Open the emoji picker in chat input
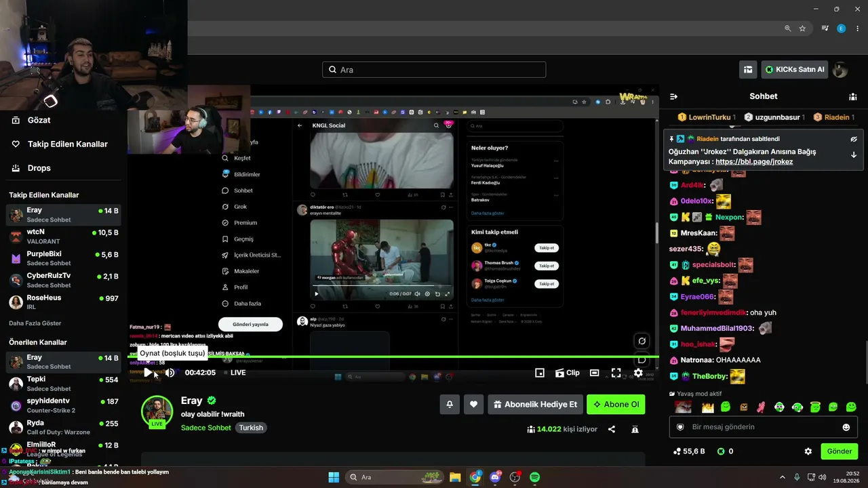The height and width of the screenshot is (488, 868). click(x=846, y=427)
